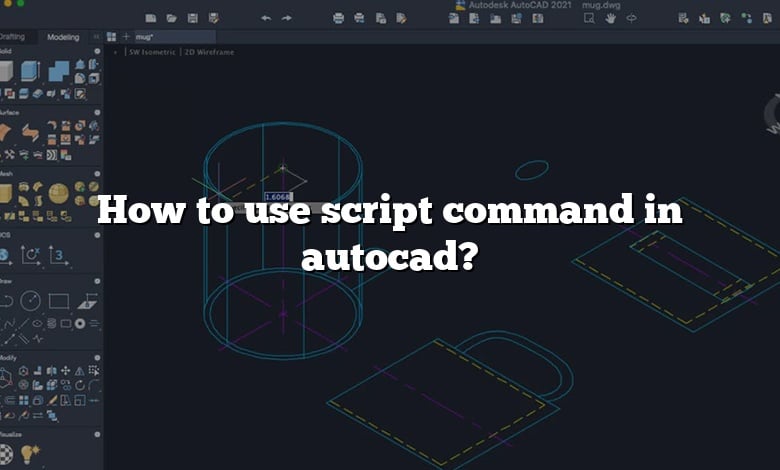
Task: Click the Save floppy-disk icon in top toolbar
Action: pyautogui.click(x=193, y=18)
